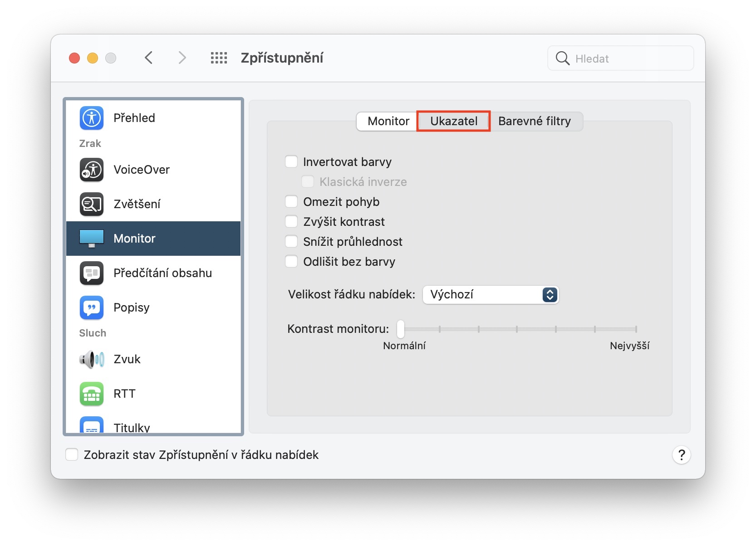Open the Zvuk speaker icon
This screenshot has height=546, width=756.
pos(92,359)
